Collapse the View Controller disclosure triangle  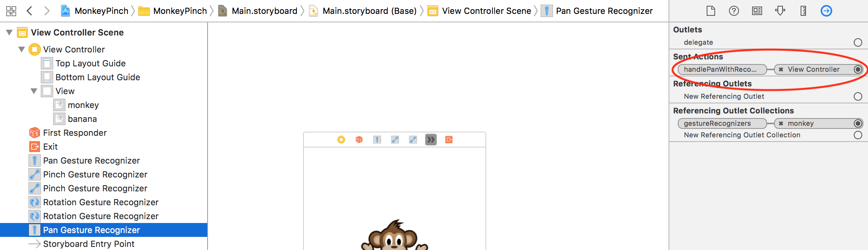[22, 49]
